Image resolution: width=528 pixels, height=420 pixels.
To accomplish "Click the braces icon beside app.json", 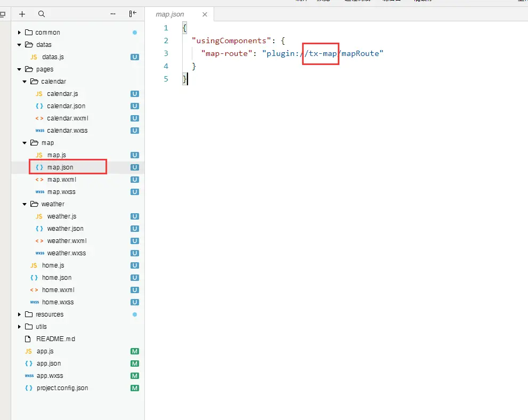I will point(29,364).
